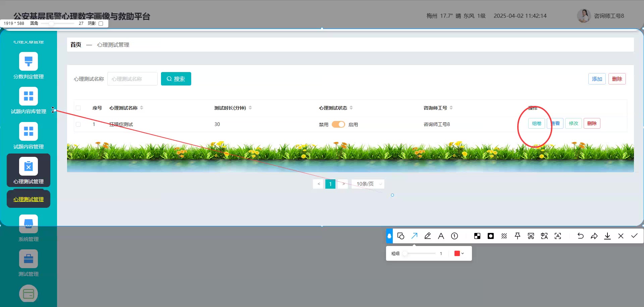Undo the last annotation

(581, 236)
